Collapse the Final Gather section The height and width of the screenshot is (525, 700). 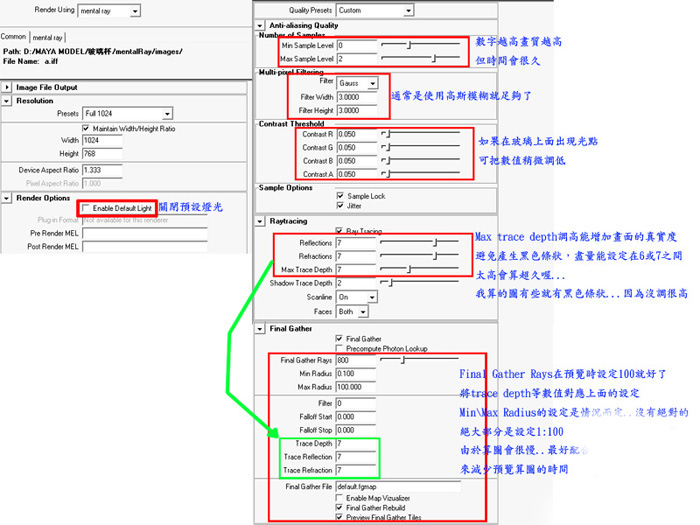pos(260,329)
